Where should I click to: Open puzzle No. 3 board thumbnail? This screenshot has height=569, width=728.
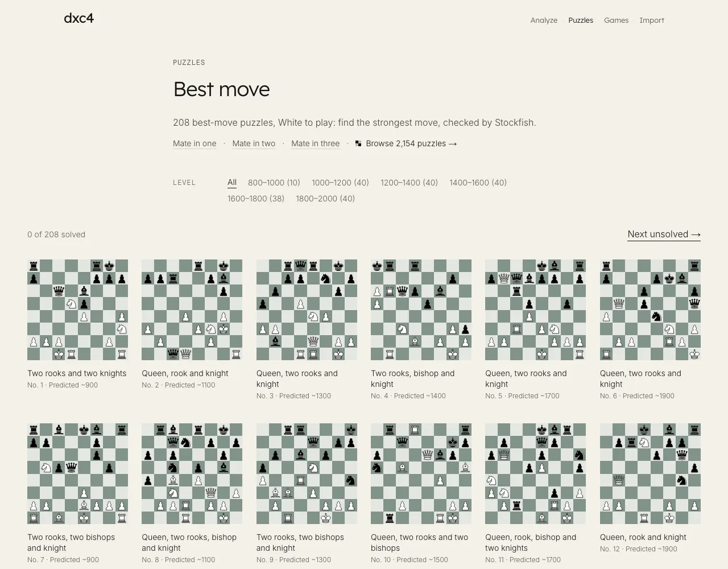307,310
